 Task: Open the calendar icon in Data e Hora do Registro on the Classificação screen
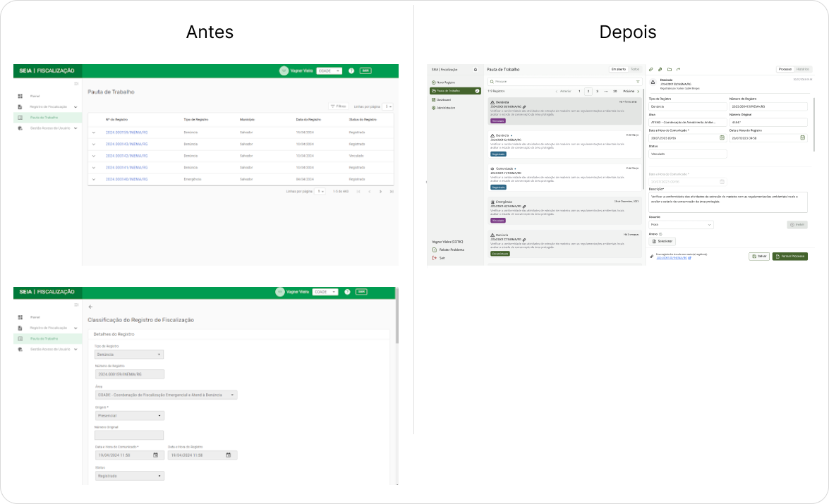coord(228,455)
